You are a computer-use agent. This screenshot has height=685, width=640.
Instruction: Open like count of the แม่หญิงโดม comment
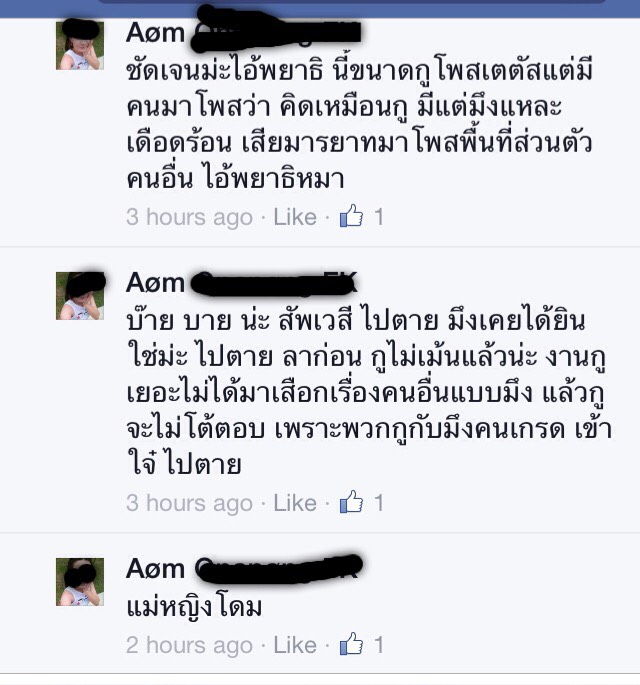pyautogui.click(x=379, y=645)
